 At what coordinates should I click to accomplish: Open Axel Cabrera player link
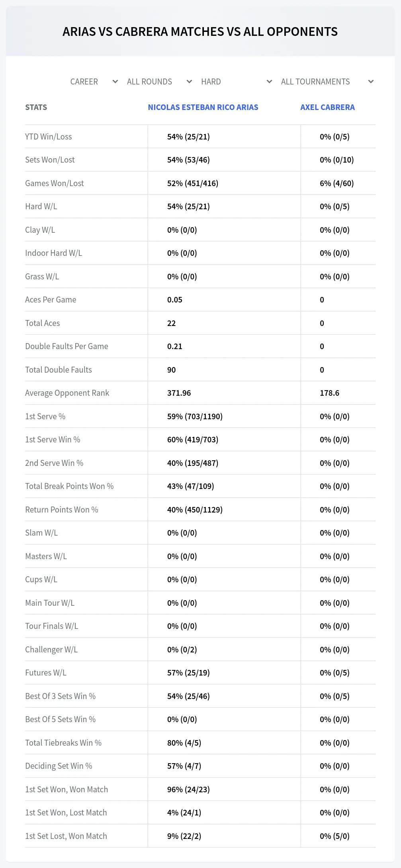tap(327, 107)
